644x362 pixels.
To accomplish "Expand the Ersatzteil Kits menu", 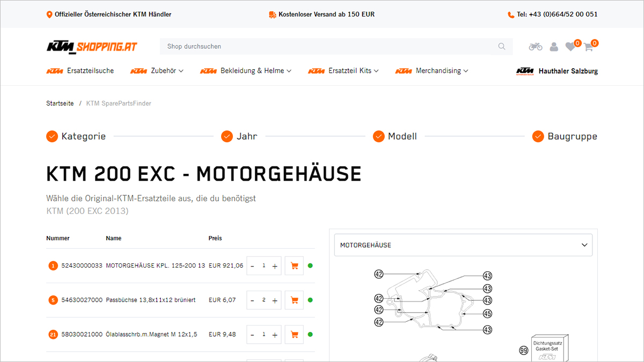I will (x=343, y=71).
